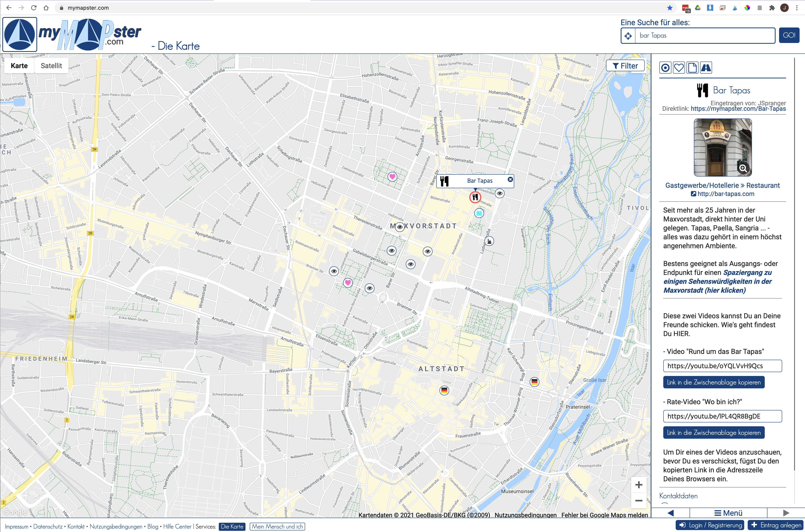Open Chrome's three-dot menu
The image size is (805, 532).
tap(797, 8)
